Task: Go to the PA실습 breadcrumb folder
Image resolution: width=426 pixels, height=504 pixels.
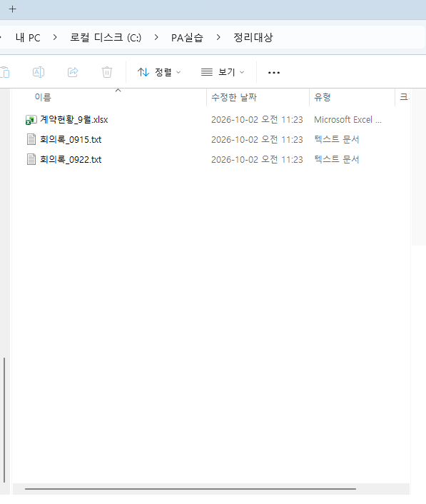Action: coord(187,38)
